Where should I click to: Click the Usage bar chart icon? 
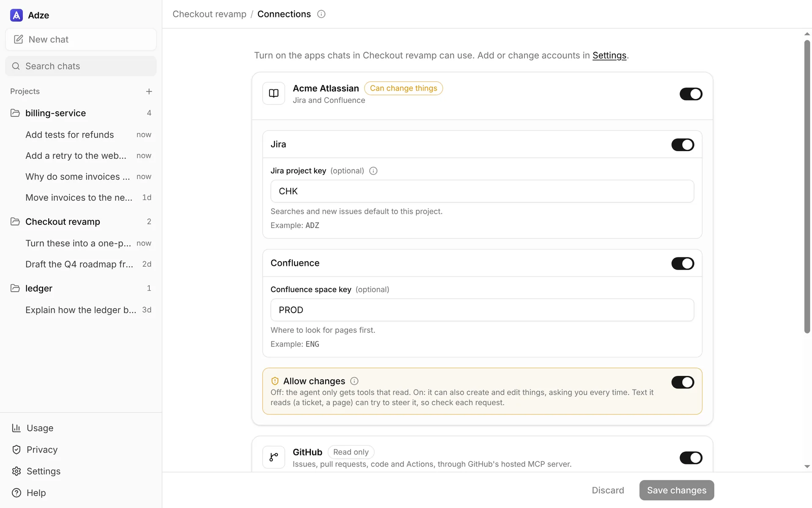click(x=16, y=428)
